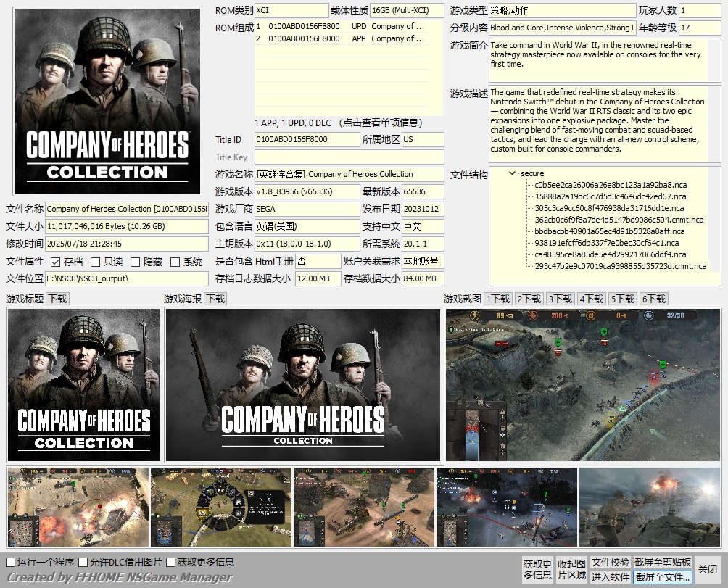Click the 发布日期 20231012 field
The height and width of the screenshot is (588, 728).
tap(423, 210)
